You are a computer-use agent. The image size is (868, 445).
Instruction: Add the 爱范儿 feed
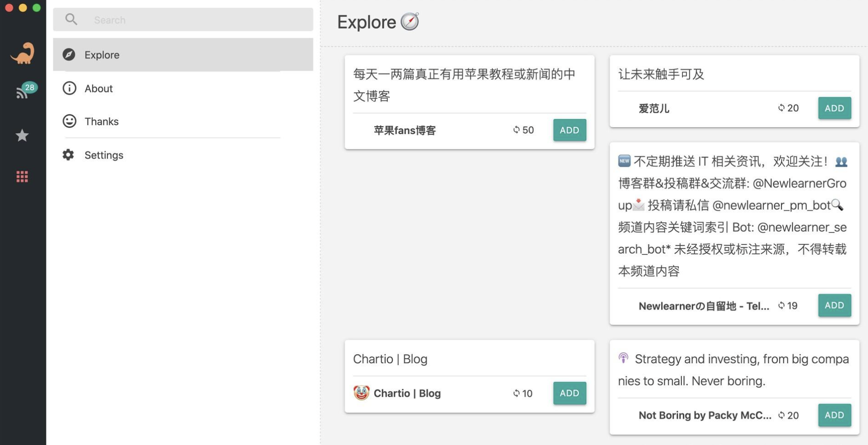(x=834, y=108)
